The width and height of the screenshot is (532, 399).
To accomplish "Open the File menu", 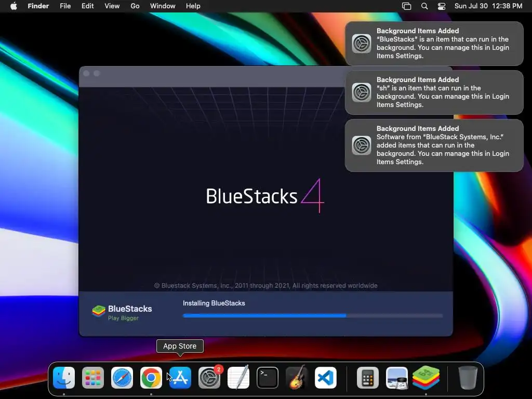I will pyautogui.click(x=65, y=6).
